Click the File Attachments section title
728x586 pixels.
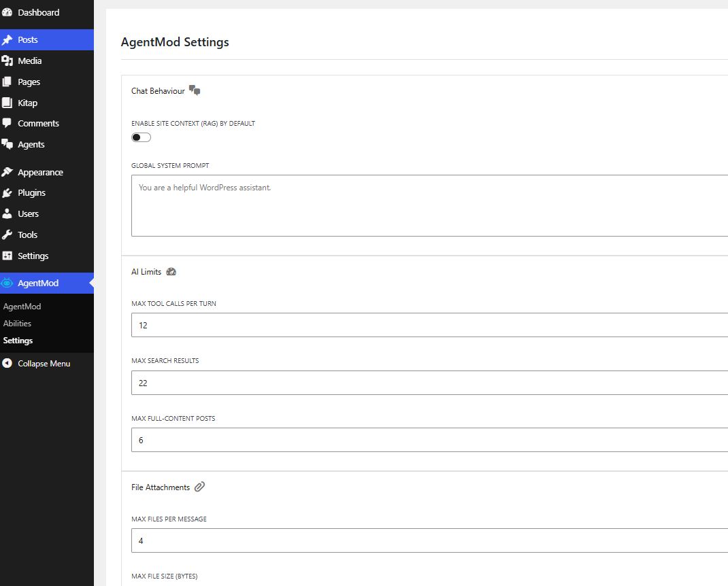click(161, 487)
